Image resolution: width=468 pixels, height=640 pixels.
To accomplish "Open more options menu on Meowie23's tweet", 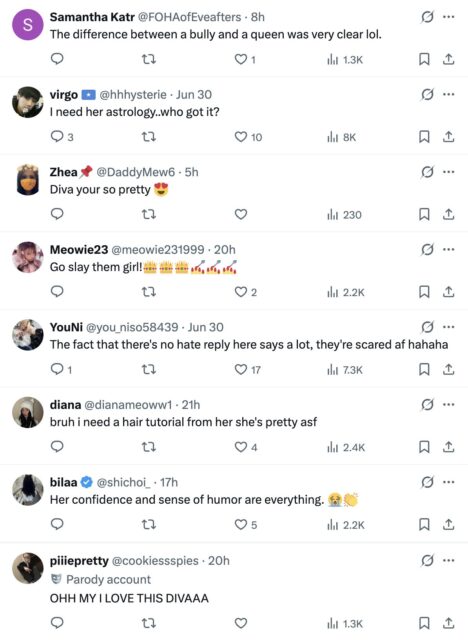I will click(448, 249).
